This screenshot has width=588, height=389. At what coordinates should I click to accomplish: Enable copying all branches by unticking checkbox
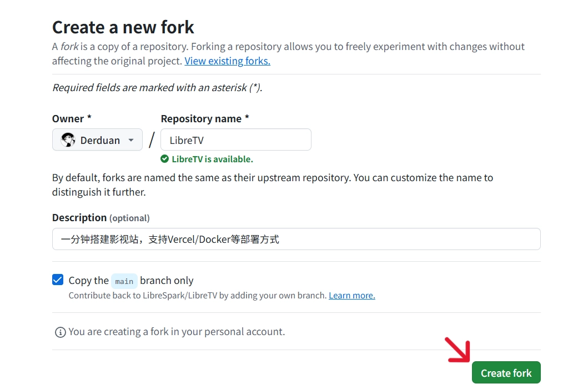point(58,280)
